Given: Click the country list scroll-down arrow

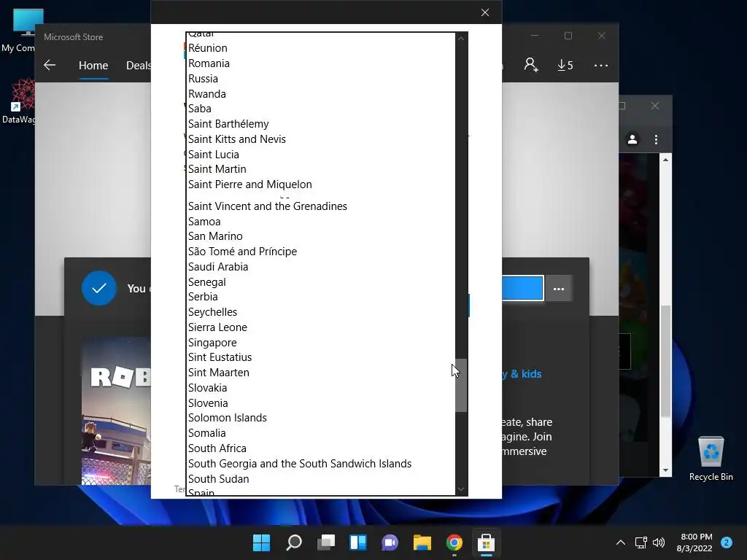Looking at the screenshot, I should pos(461,489).
